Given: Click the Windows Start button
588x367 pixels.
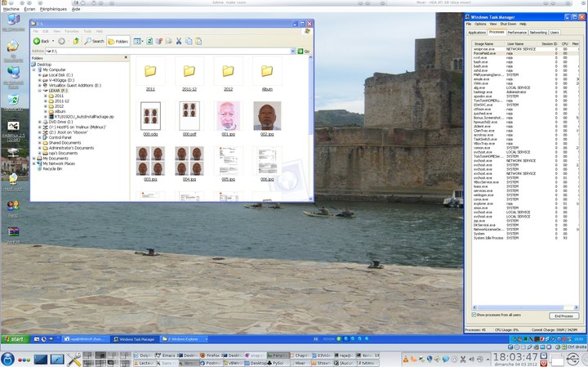Looking at the screenshot, I should [15, 339].
